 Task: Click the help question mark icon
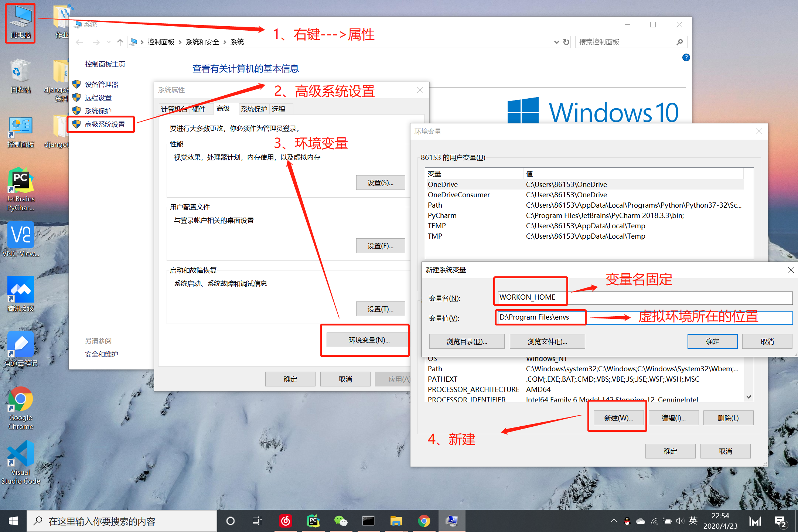[686, 57]
